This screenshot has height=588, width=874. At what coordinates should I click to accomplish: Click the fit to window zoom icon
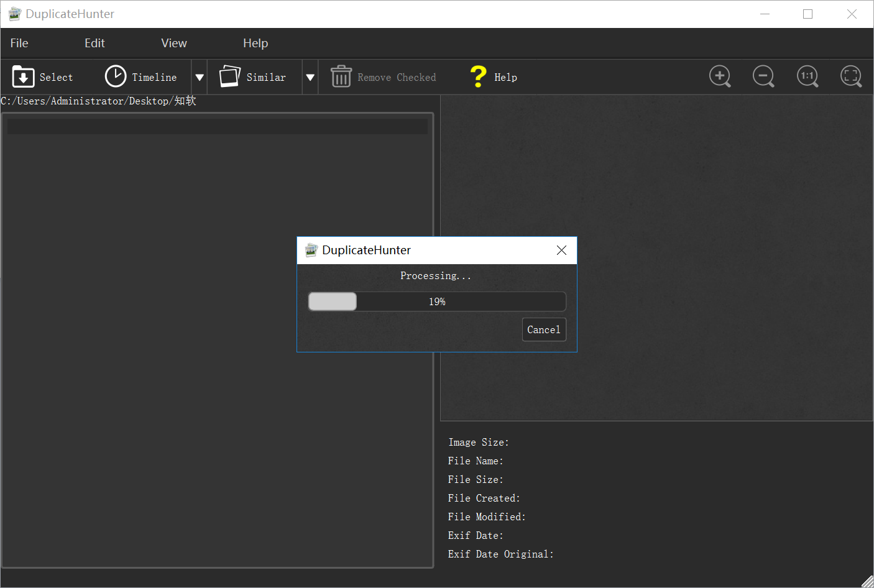(851, 76)
